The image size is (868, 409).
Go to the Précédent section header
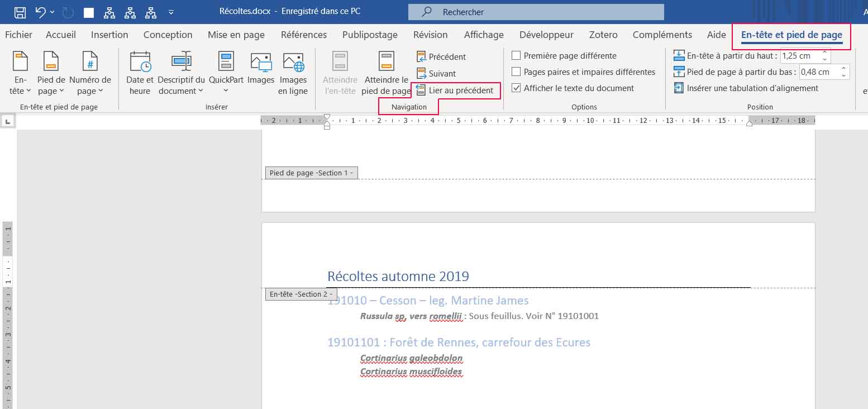click(441, 57)
